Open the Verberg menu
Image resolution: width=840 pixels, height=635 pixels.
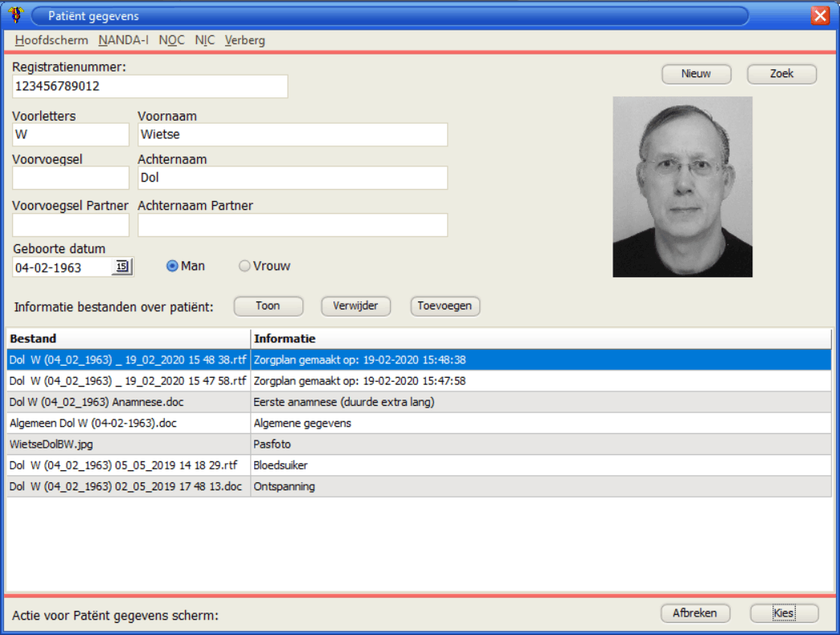244,40
